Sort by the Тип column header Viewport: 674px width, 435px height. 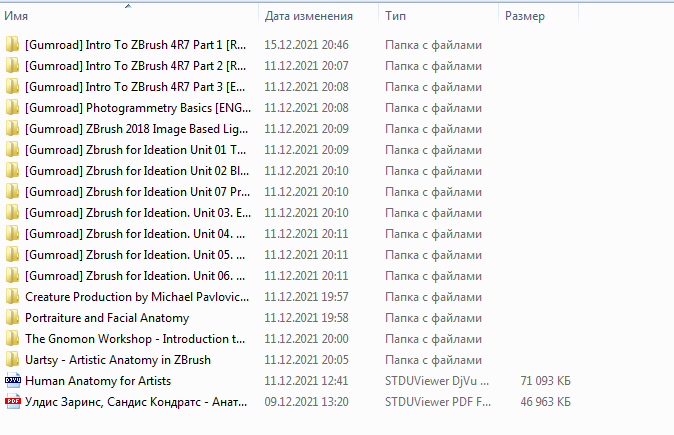[396, 16]
